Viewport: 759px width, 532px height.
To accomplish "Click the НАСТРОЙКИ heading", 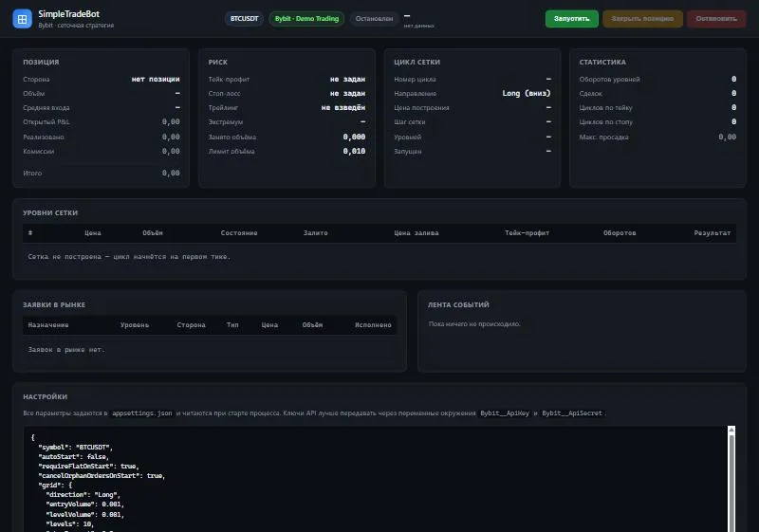I will coord(45,396).
